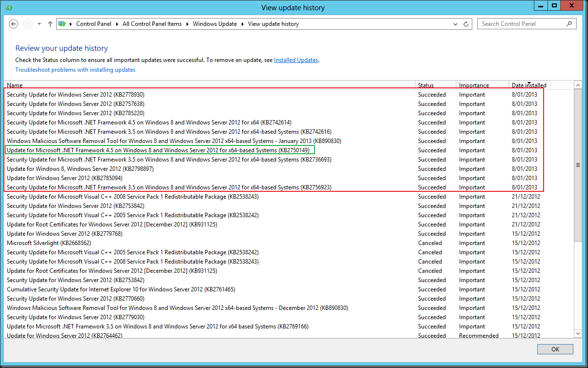Select Update for Windows 8 KB2798897
Viewport: 588px width, 368px height.
[288, 169]
